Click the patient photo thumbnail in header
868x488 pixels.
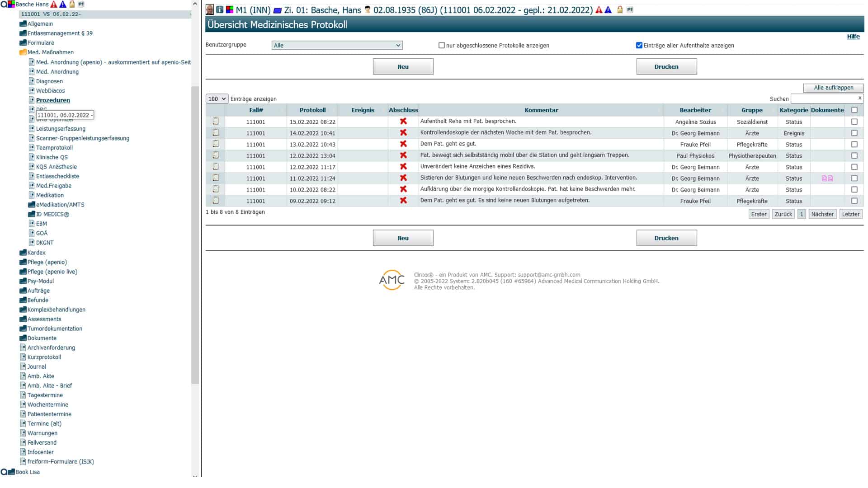coord(210,9)
